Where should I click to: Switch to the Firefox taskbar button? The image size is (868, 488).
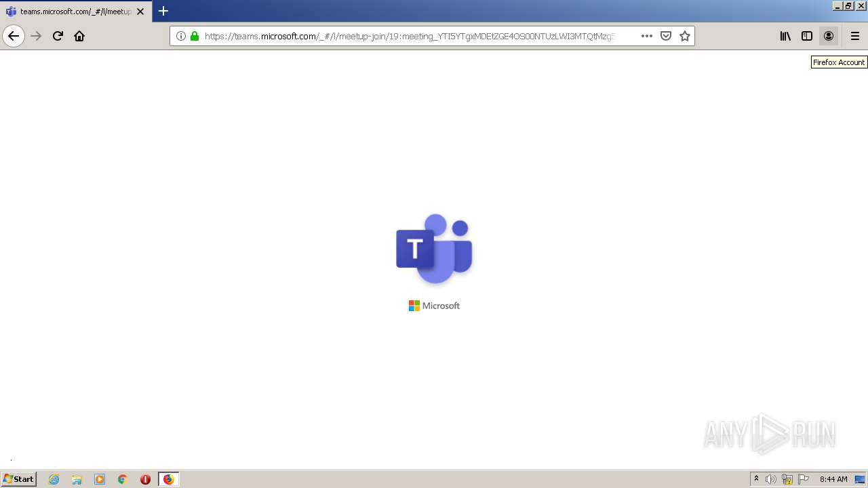(168, 479)
